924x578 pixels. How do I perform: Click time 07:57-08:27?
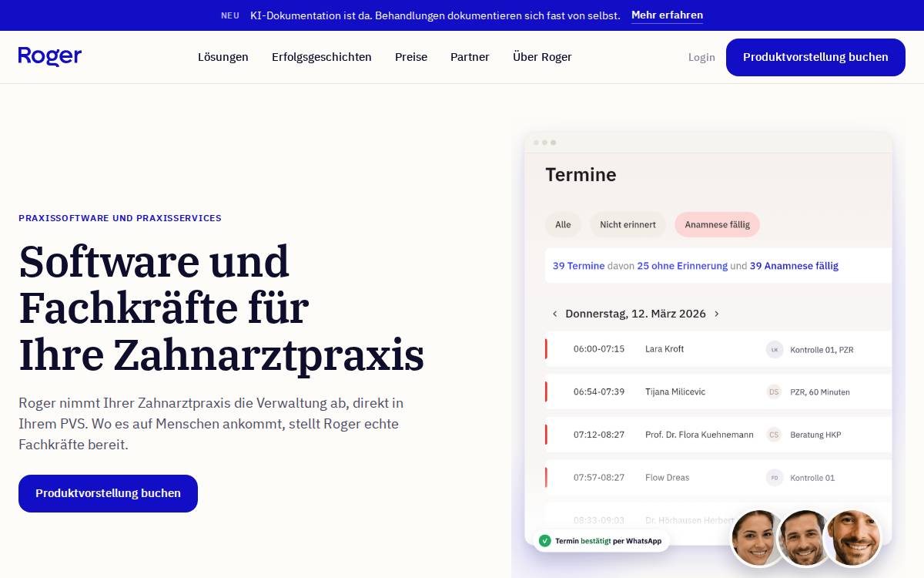pos(599,477)
